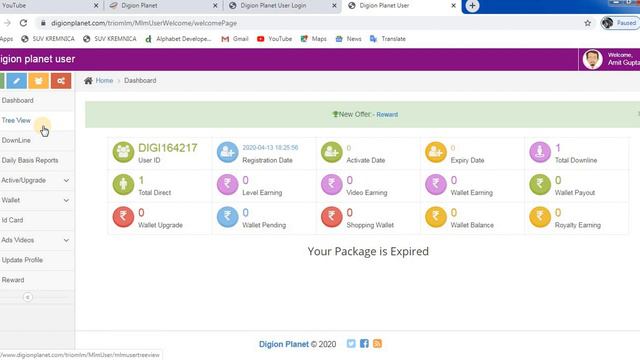The width and height of the screenshot is (640, 360).
Task: Click the DIGI164217 user ID text
Action: pos(168,148)
